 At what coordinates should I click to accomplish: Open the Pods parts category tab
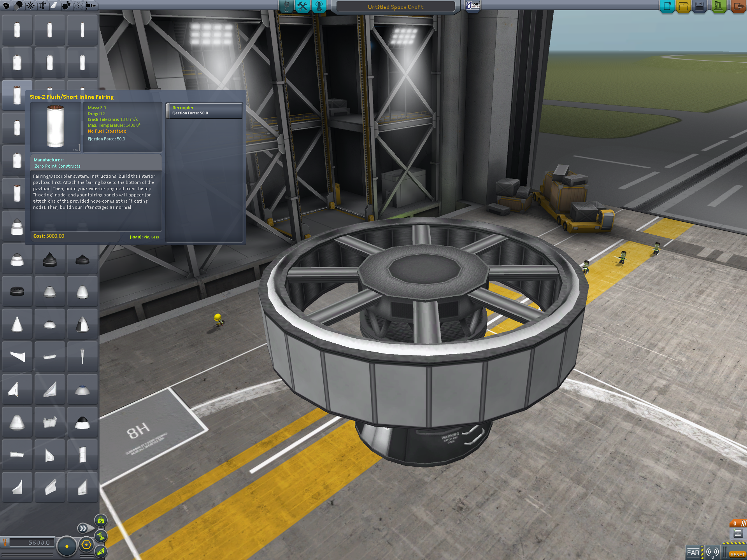pos(6,5)
